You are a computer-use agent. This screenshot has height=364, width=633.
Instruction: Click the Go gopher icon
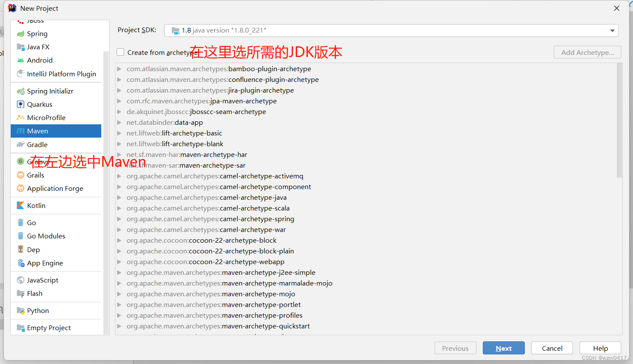pos(20,223)
